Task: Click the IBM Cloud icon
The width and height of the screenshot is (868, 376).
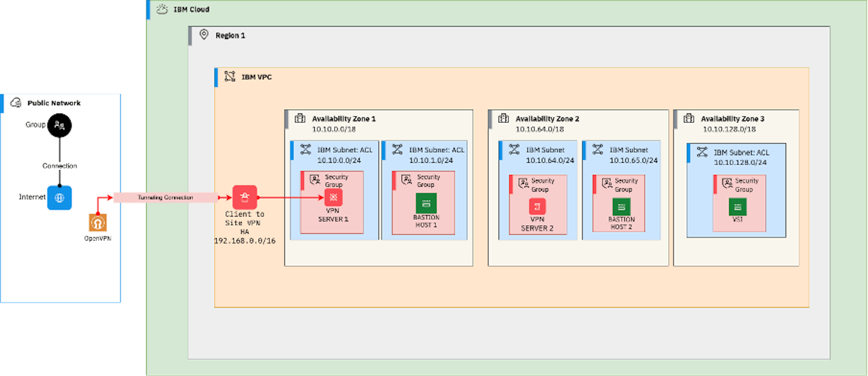Action: pos(162,9)
